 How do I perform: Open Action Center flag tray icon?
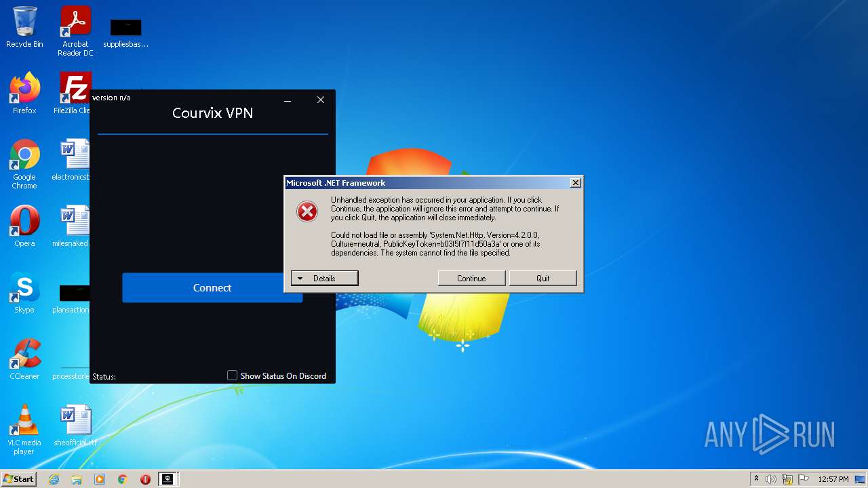[x=804, y=479]
